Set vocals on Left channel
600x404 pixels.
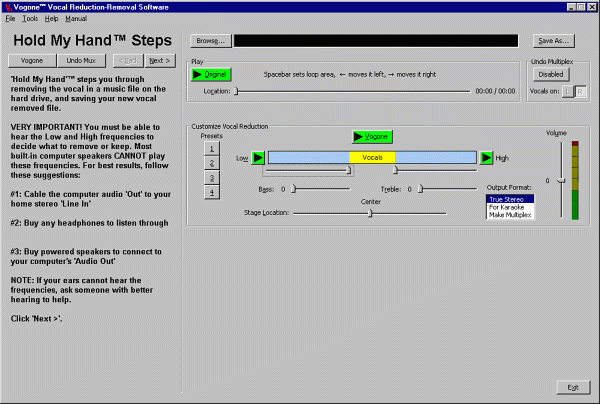567,91
